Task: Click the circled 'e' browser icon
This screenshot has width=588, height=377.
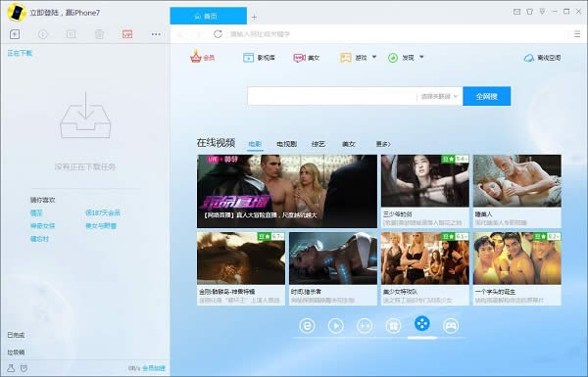Action: coord(307,326)
